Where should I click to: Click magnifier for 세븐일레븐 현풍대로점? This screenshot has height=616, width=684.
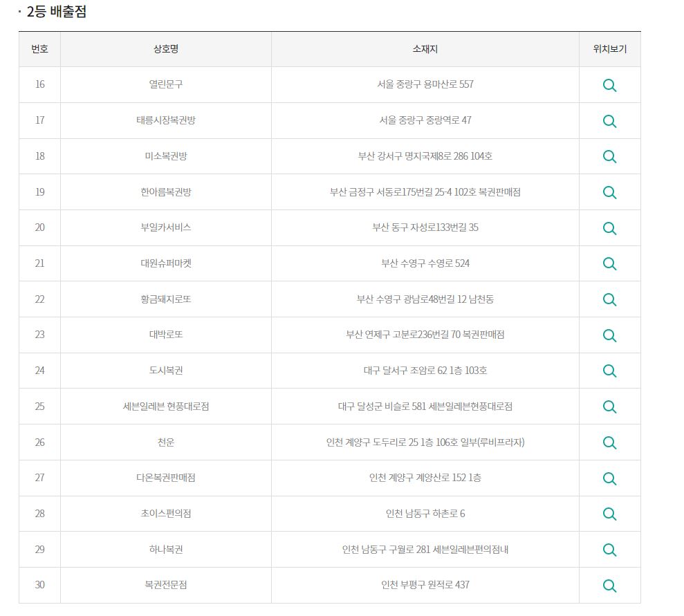click(x=609, y=407)
